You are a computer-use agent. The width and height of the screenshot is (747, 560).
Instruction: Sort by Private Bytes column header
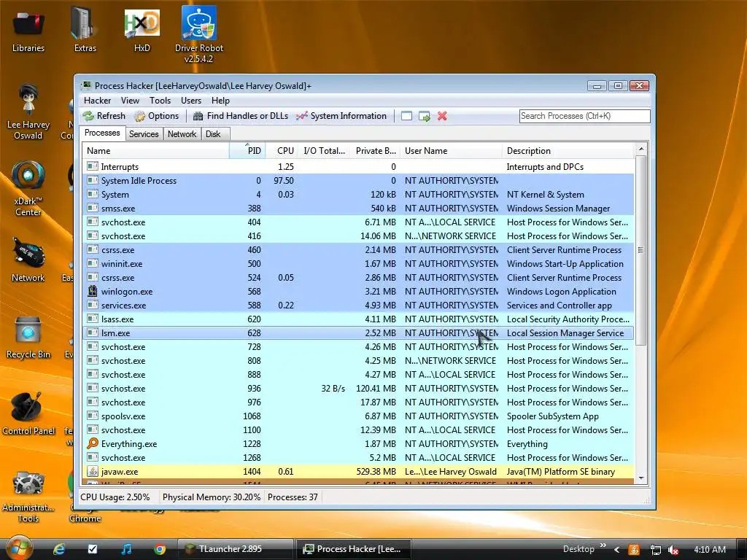pos(376,150)
